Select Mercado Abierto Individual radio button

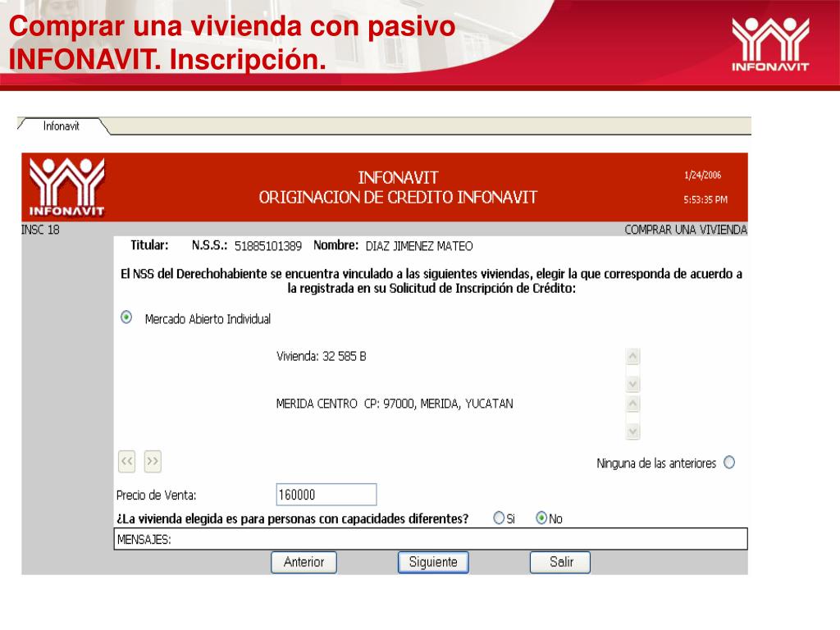tap(126, 317)
